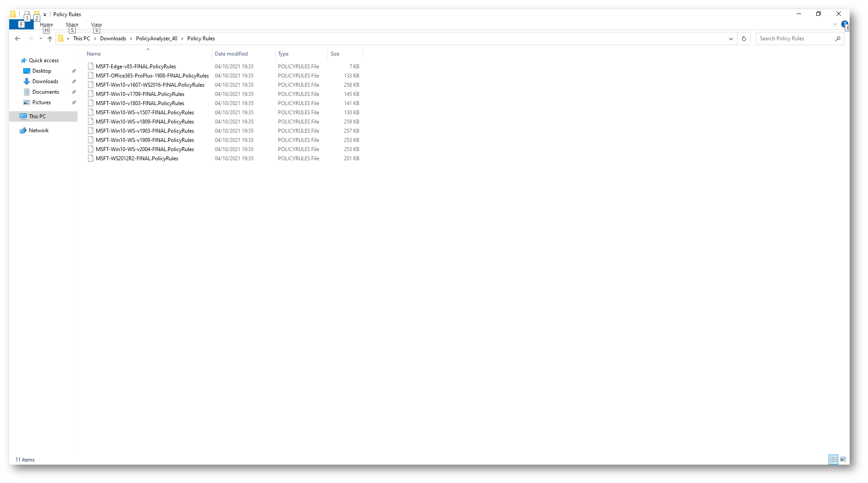Unpin Desktop from Quick access
The width and height of the screenshot is (868, 483).
click(74, 71)
